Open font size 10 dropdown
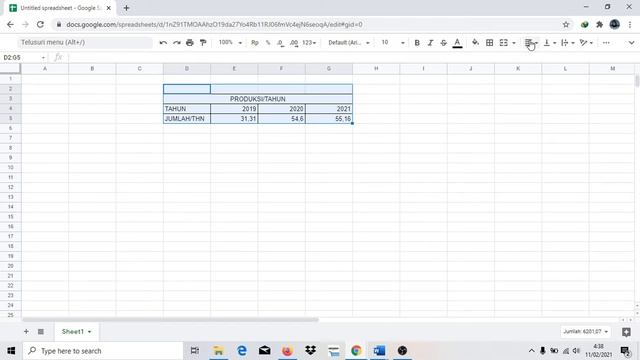Viewport: 640px width, 360px height. (x=393, y=42)
